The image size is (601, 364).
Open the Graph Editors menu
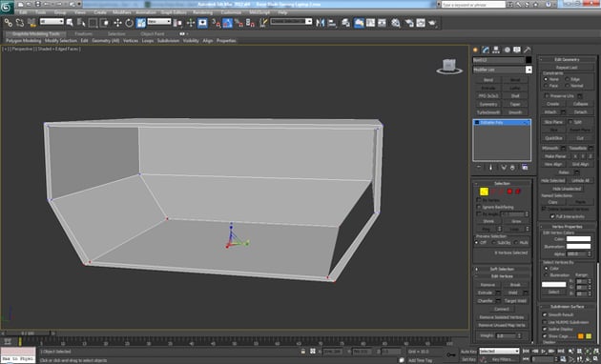[x=174, y=12]
